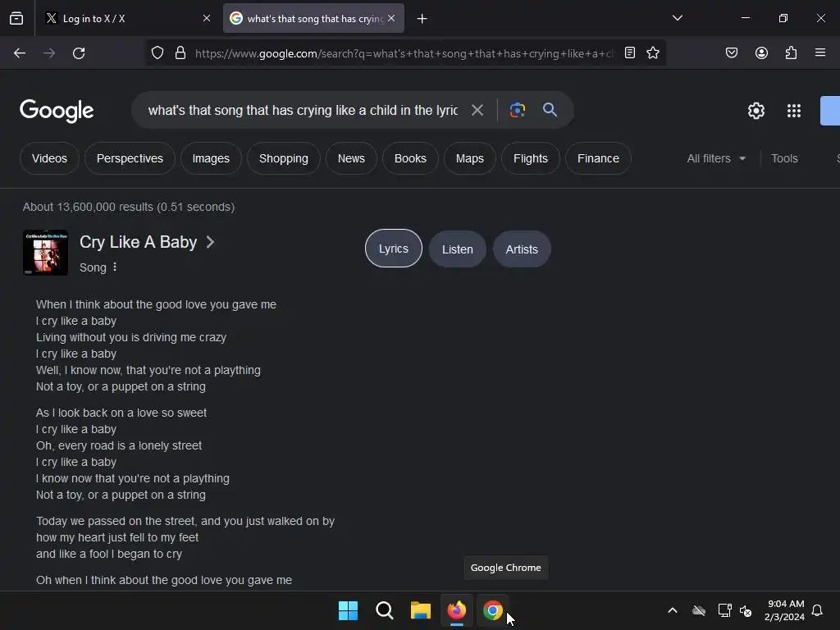Open Firefox application hamburger menu

820,53
